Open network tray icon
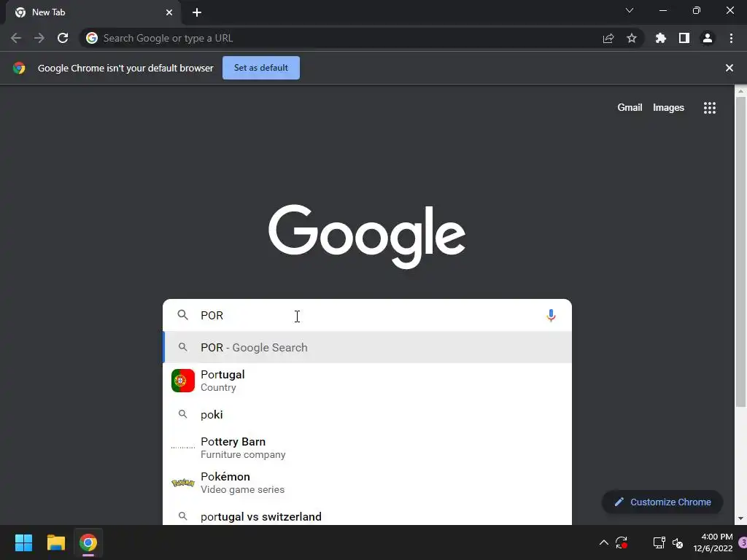Viewport: 747px width, 560px height. (659, 542)
